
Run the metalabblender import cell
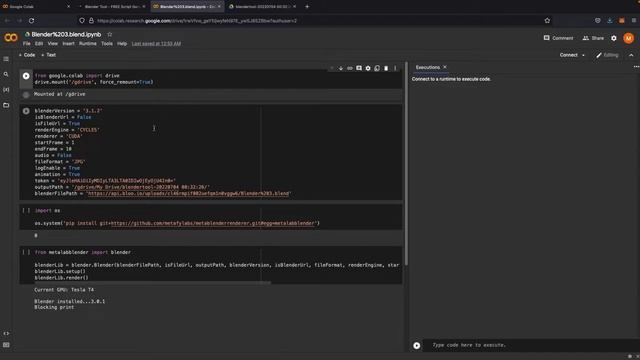coord(26,252)
